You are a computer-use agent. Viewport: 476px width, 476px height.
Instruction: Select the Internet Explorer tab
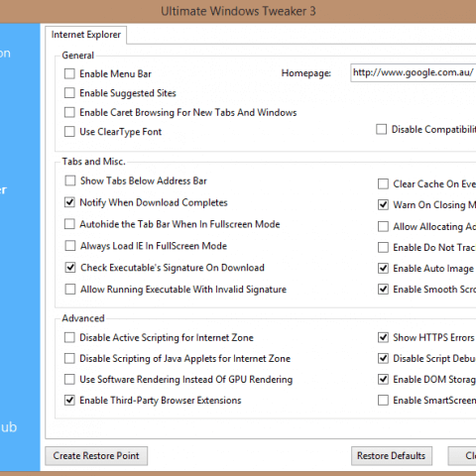86,35
